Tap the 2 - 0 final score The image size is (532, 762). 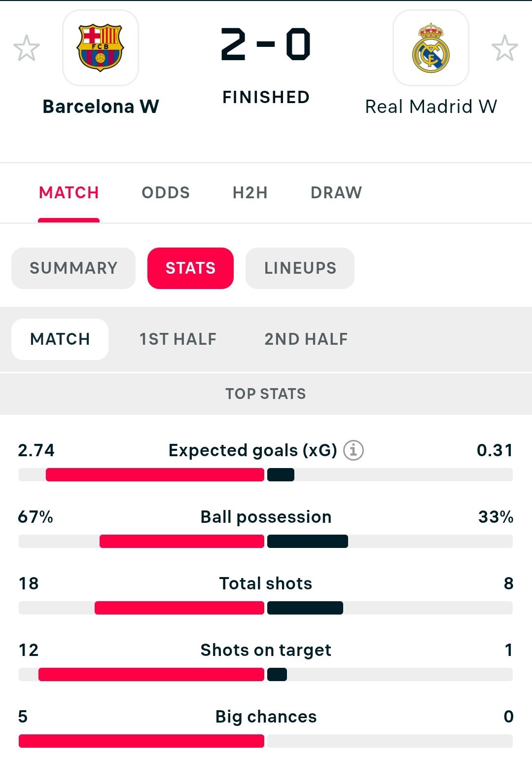266,45
